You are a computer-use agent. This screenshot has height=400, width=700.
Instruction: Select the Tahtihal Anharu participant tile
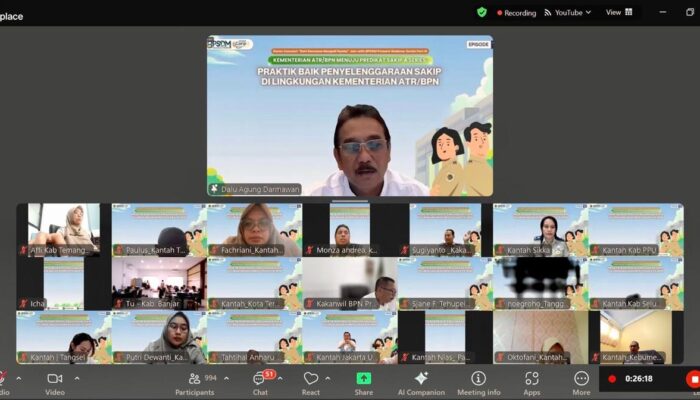pyautogui.click(x=254, y=337)
